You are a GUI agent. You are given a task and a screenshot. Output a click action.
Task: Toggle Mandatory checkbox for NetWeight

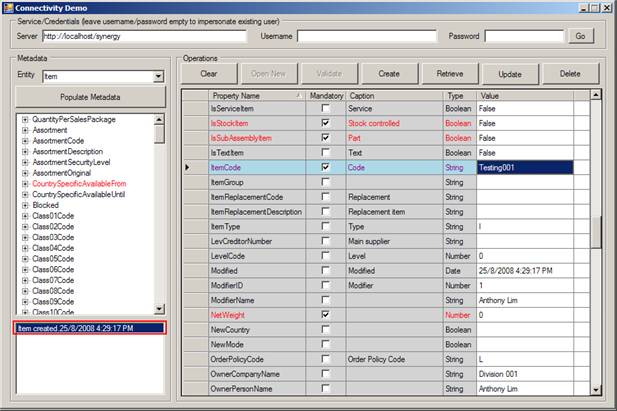pyautogui.click(x=325, y=315)
